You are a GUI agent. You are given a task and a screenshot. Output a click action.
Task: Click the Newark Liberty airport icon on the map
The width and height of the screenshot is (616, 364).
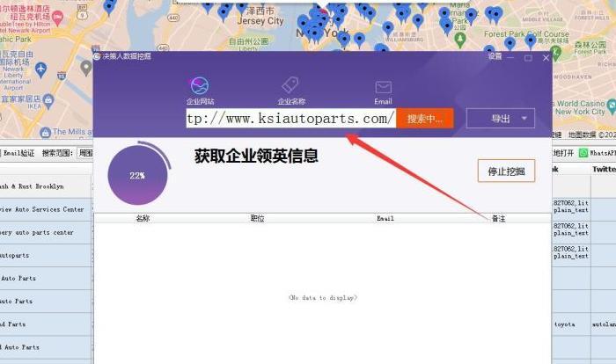coord(40,69)
